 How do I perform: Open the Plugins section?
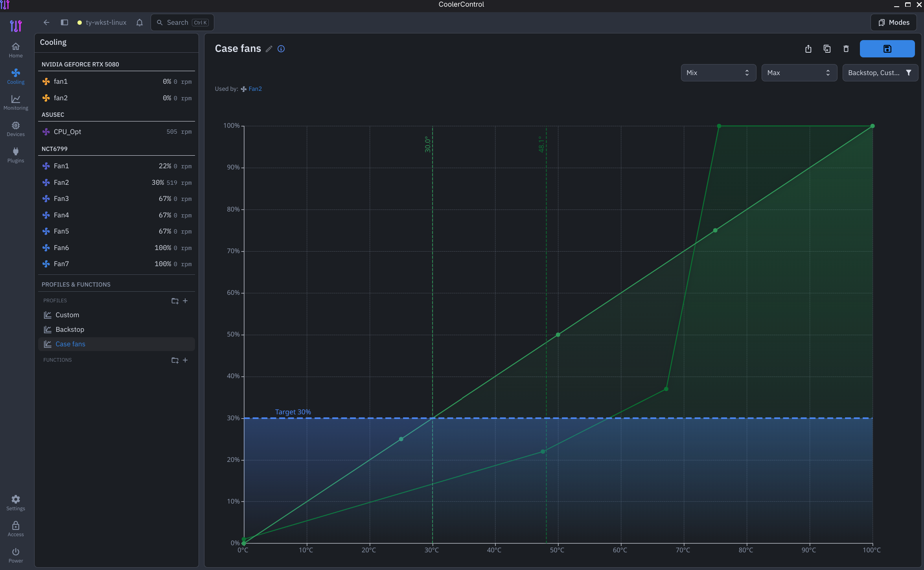click(16, 155)
